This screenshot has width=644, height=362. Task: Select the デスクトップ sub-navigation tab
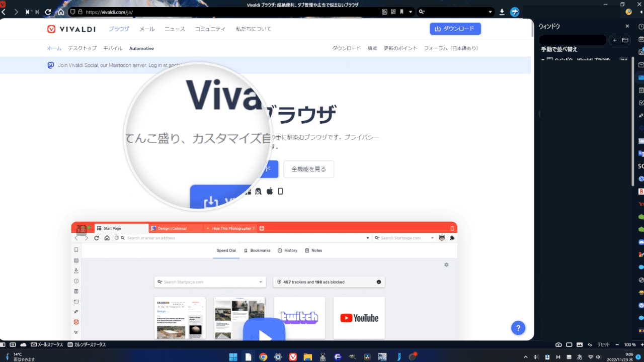point(83,48)
